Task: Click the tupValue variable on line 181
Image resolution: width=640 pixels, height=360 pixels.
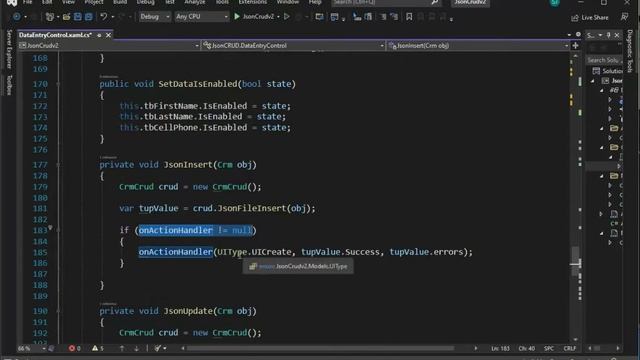Action: tap(158, 209)
